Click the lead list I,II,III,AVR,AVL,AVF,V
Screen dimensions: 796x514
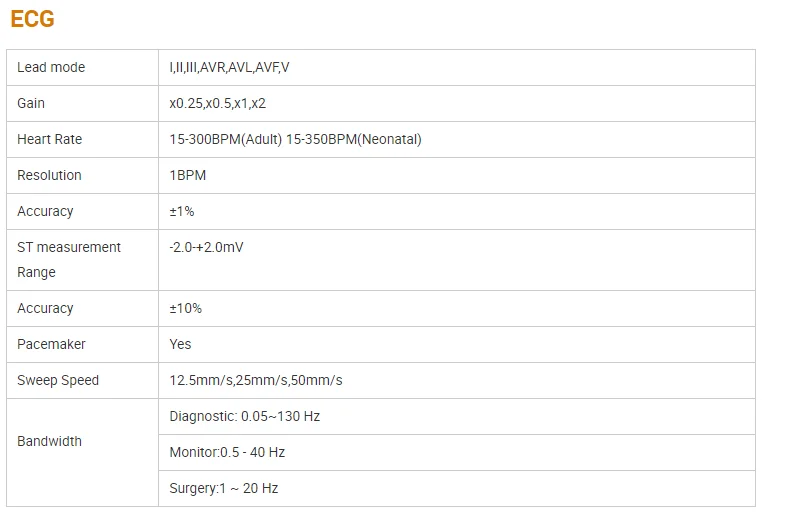click(x=229, y=67)
